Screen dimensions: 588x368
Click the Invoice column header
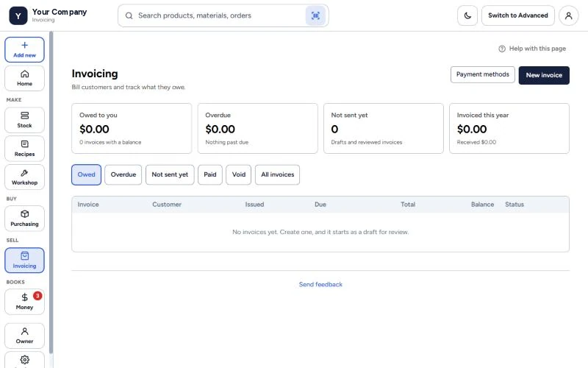(x=88, y=205)
